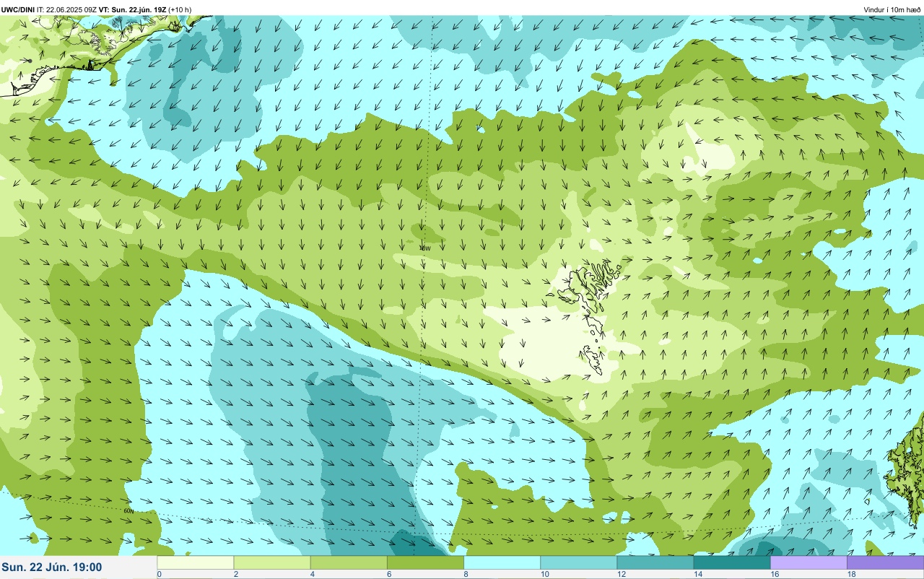Screen dimensions: 924x579
Task: Click the 10–12 m/s light teal legend swatch
Action: tap(578, 562)
